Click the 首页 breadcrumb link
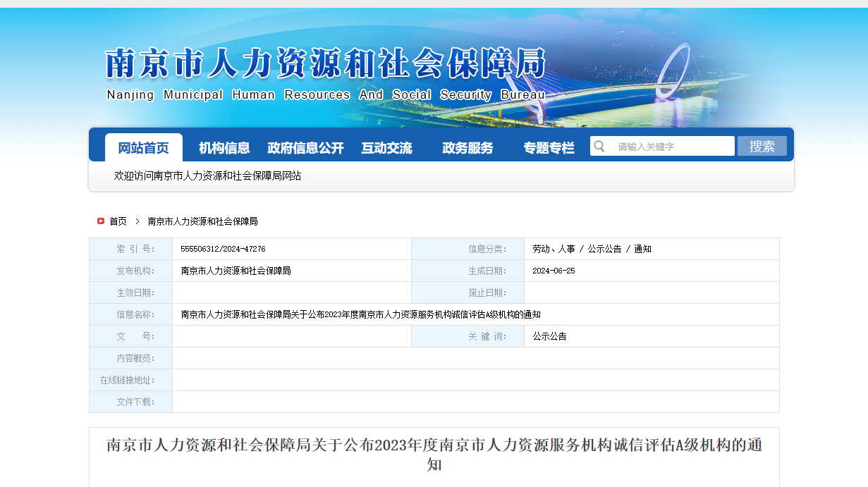868x487 pixels. [118, 221]
